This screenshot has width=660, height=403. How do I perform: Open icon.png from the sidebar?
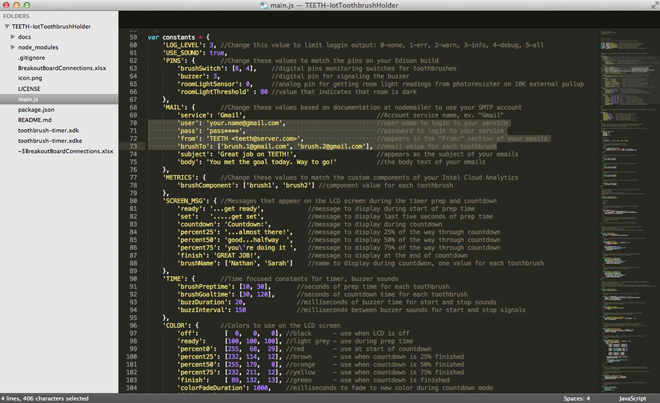pos(30,78)
